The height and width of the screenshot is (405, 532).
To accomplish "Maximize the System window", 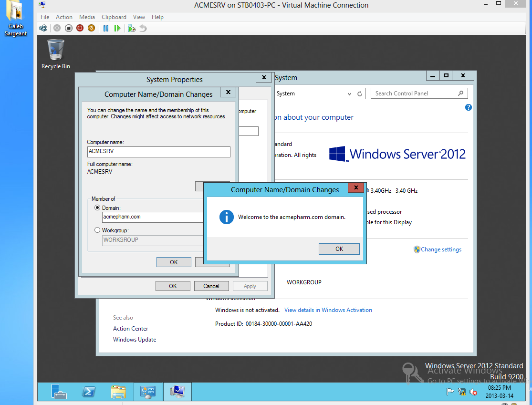I will point(446,76).
